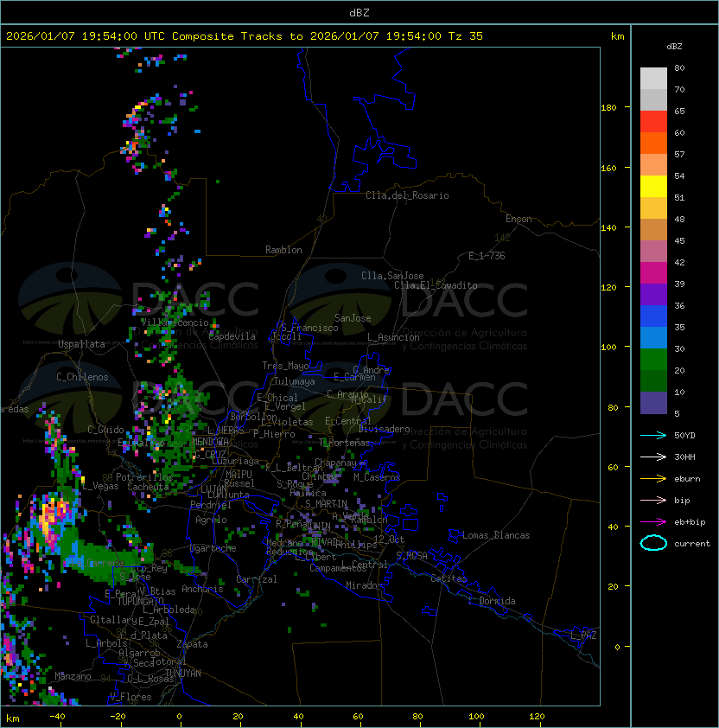Click the 'dBZ' title at top center

[359, 13]
